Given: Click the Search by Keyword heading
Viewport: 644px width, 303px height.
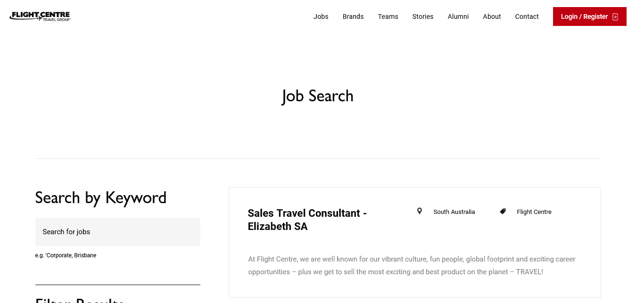Looking at the screenshot, I should (101, 197).
